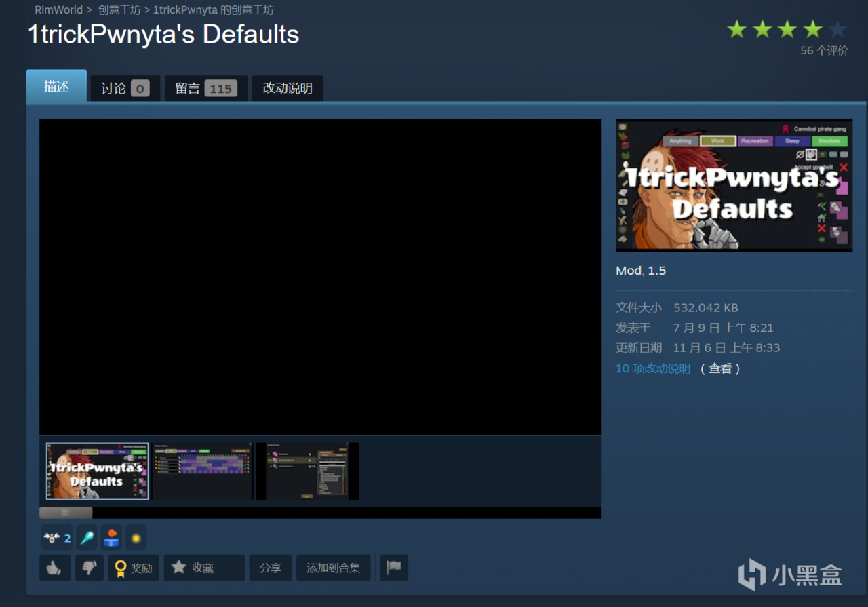This screenshot has height=607, width=868.
Task: Select the first title-art thumbnail
Action: tap(97, 471)
